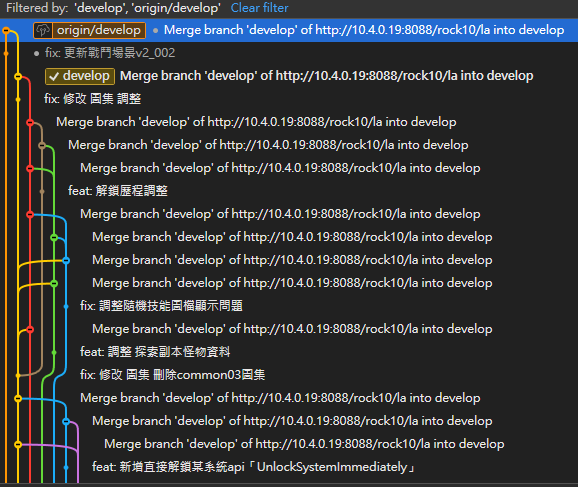Screen dimensions: 578x487
Task: Select commit 'feat: 調整 探索副本怪物資料'
Action: click(x=155, y=352)
